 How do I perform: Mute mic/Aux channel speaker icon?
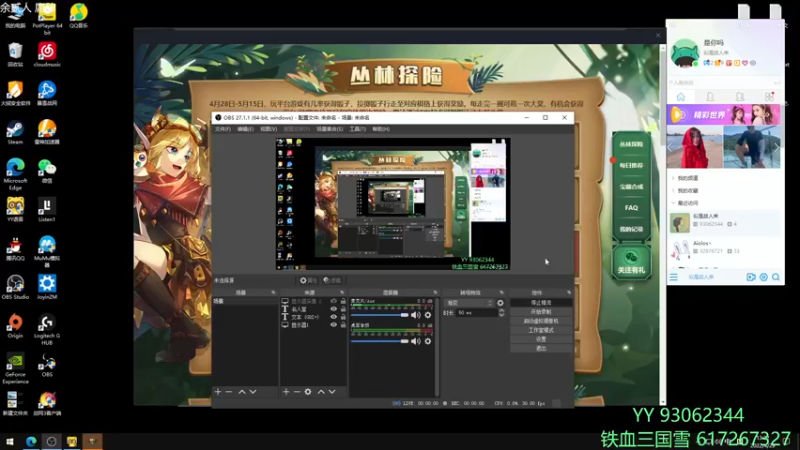tap(416, 315)
